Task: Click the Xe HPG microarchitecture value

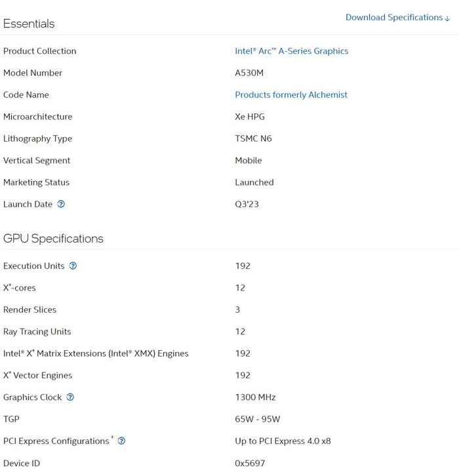Action: pos(250,117)
